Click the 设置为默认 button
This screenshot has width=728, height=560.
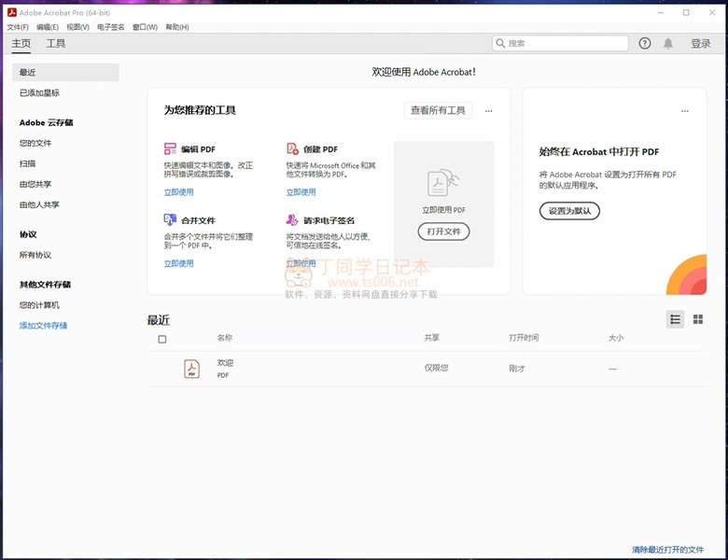pyautogui.click(x=569, y=211)
